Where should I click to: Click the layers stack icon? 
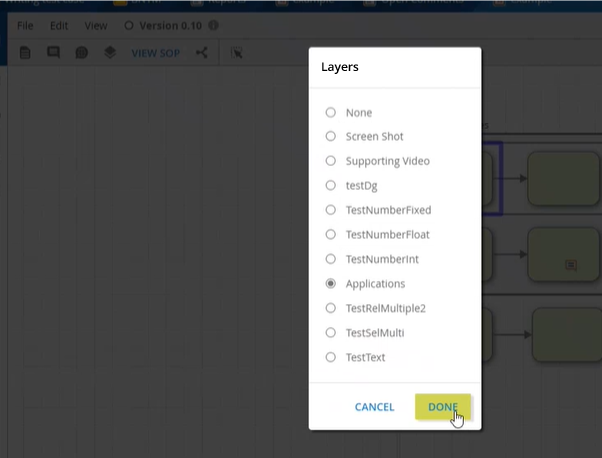[110, 52]
